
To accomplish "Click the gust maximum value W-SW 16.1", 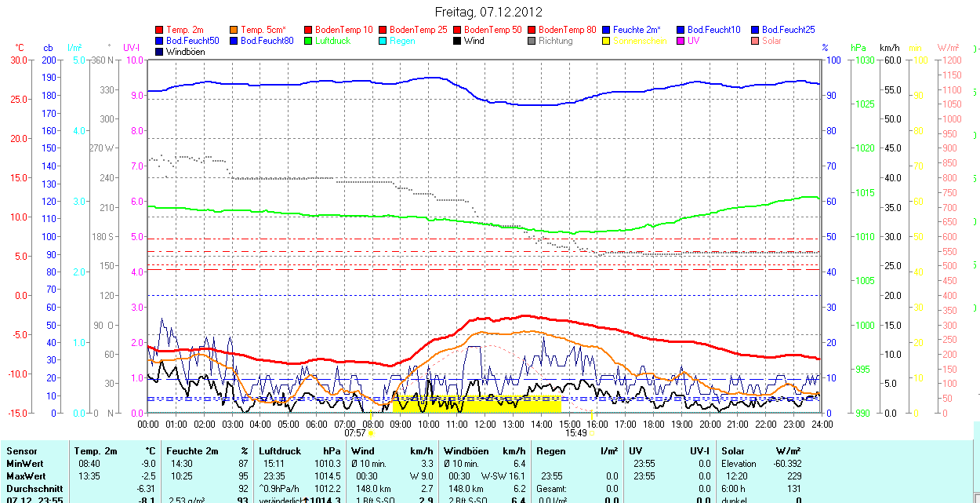I will [x=503, y=476].
